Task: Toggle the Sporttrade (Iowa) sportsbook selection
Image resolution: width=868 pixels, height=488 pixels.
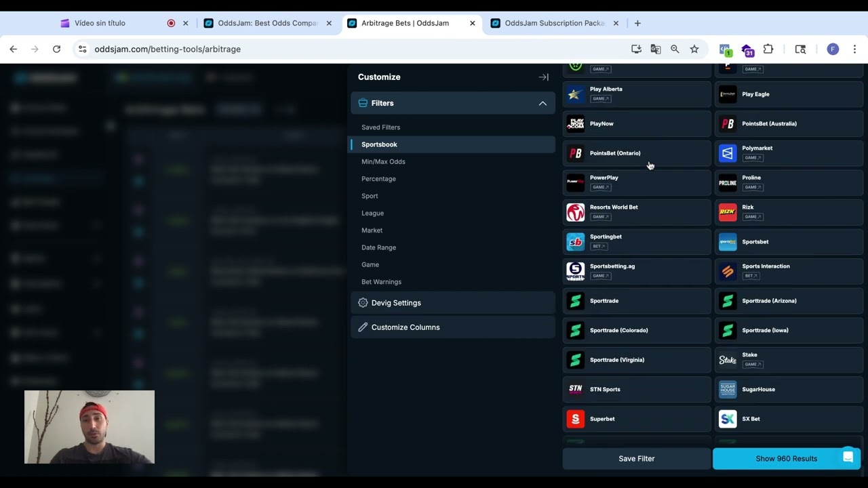Action: click(x=789, y=330)
